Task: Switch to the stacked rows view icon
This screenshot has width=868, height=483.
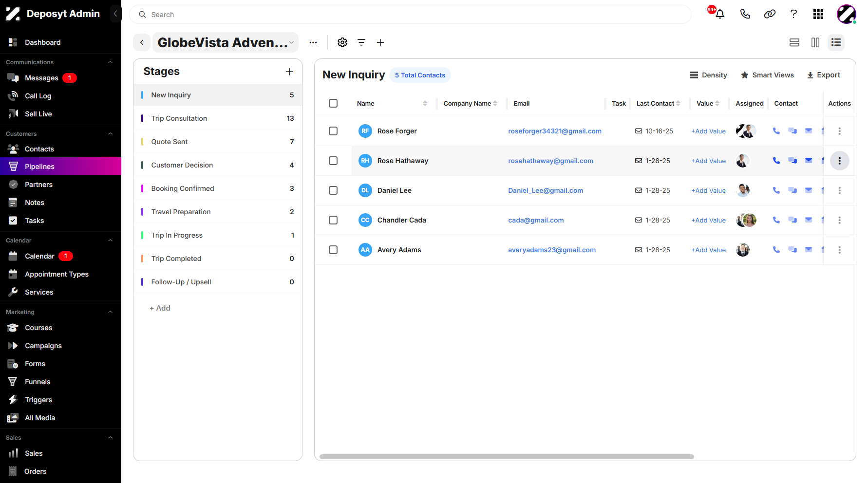Action: click(794, 42)
